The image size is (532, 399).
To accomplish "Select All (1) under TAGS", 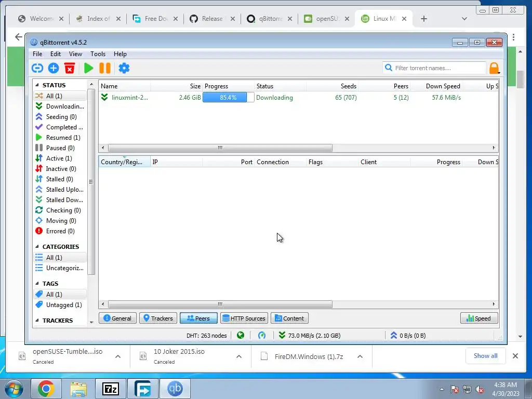I will (x=60, y=295).
